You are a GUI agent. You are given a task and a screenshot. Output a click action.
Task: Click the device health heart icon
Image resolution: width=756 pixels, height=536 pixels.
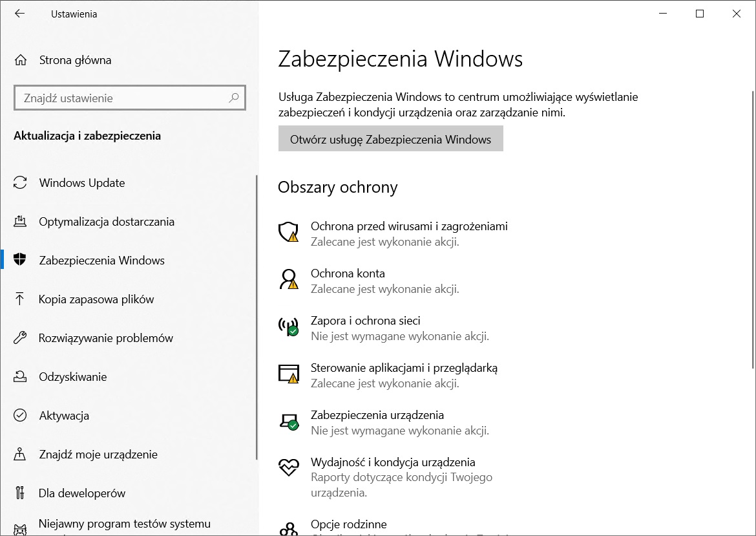point(288,467)
